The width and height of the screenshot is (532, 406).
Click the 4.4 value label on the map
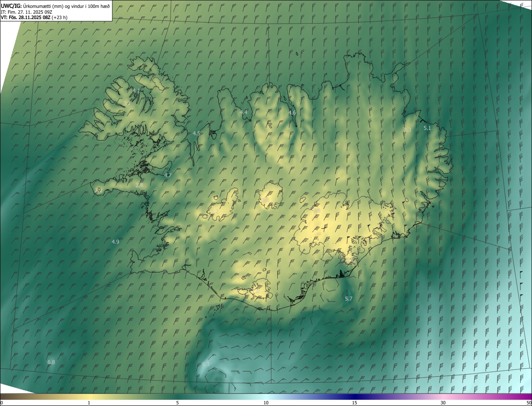(x=244, y=113)
